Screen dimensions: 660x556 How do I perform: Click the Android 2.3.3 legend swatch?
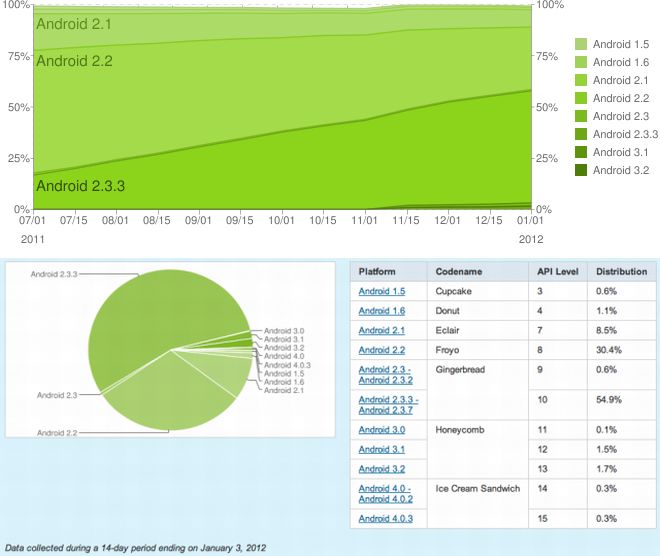[x=580, y=134]
